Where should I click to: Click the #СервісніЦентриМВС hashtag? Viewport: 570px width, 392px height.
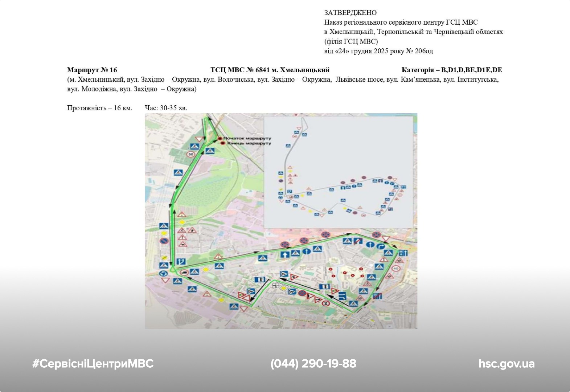click(93, 364)
